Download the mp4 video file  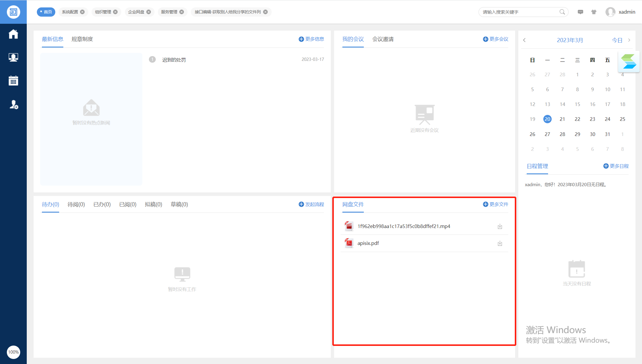coord(500,227)
